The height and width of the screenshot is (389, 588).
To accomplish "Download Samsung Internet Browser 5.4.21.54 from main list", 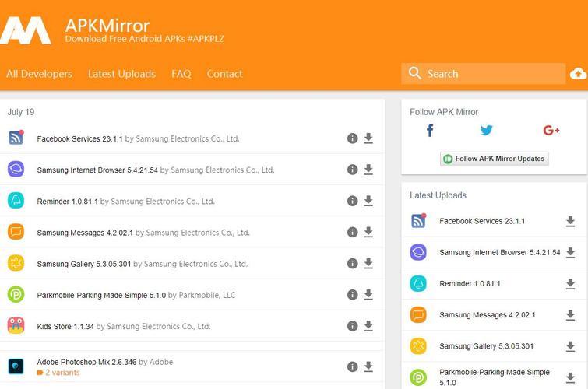I will 368,170.
